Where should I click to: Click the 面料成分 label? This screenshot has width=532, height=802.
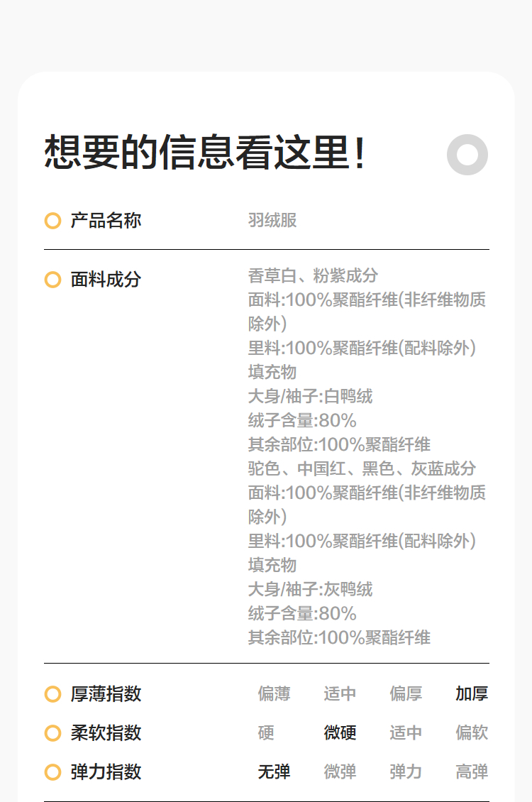[106, 280]
